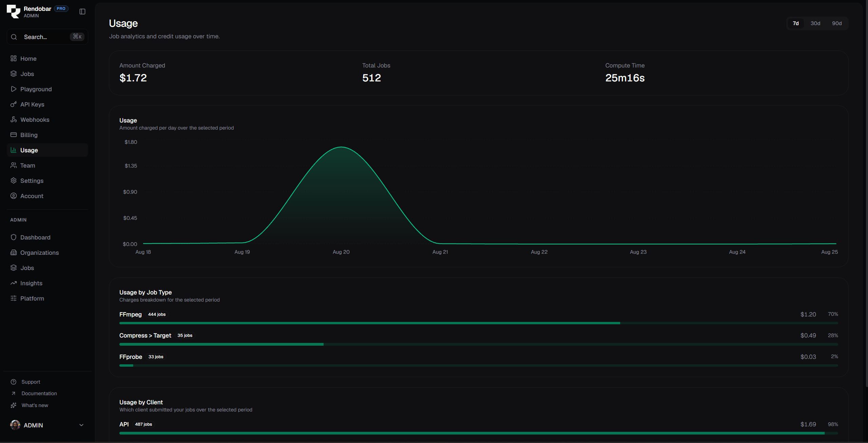Switch the range to 90d
Image resolution: width=868 pixels, height=443 pixels.
[837, 23]
